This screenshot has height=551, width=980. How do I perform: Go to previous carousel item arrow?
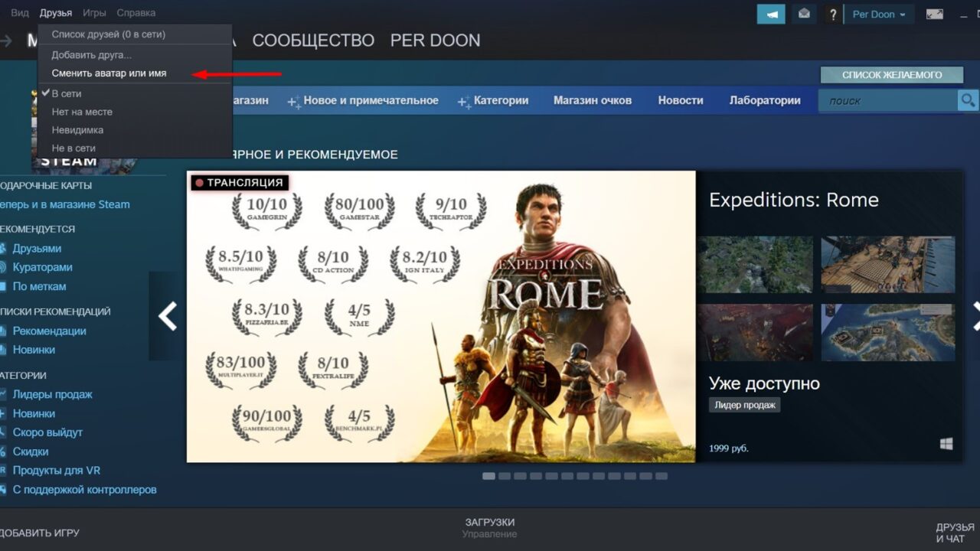point(167,316)
